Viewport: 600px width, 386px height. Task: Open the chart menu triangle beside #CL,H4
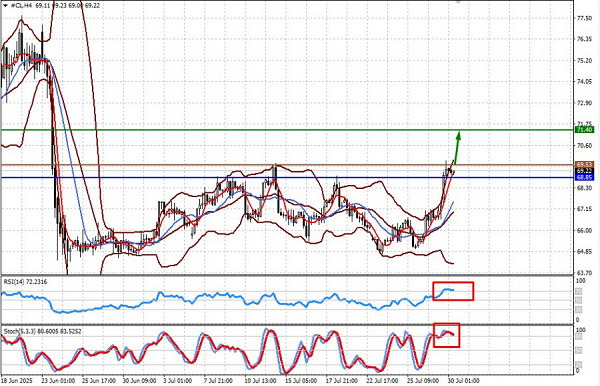5,6
